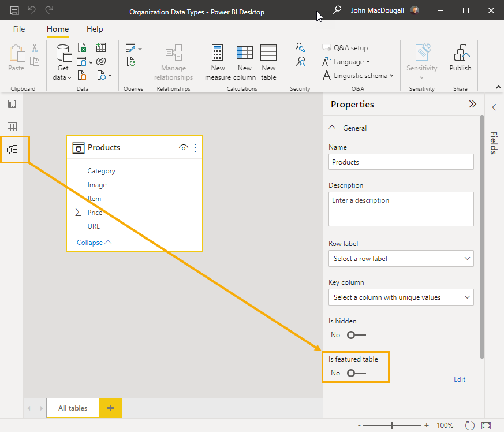Image resolution: width=504 pixels, height=432 pixels.
Task: Click the Fit to screen icon
Action: pyautogui.click(x=486, y=426)
